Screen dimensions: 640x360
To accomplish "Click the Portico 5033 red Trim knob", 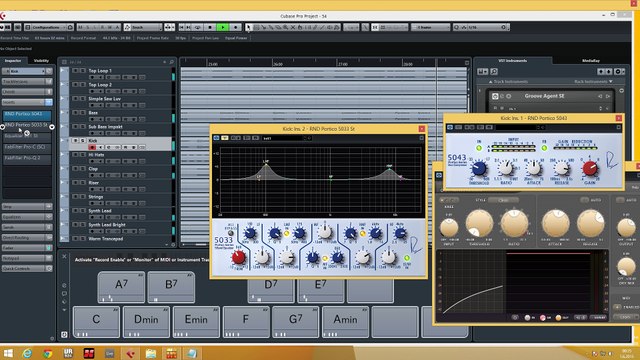I will 238,257.
